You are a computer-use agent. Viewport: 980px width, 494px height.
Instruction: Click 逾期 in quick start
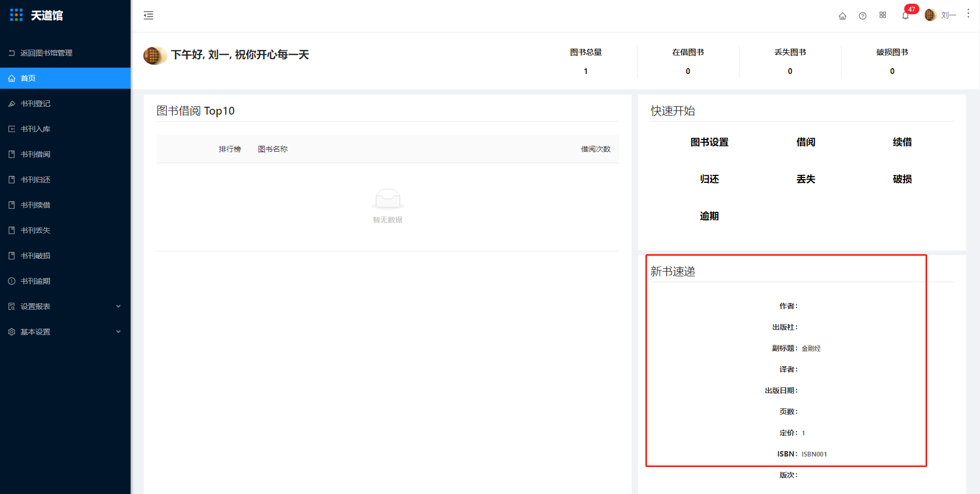point(709,216)
